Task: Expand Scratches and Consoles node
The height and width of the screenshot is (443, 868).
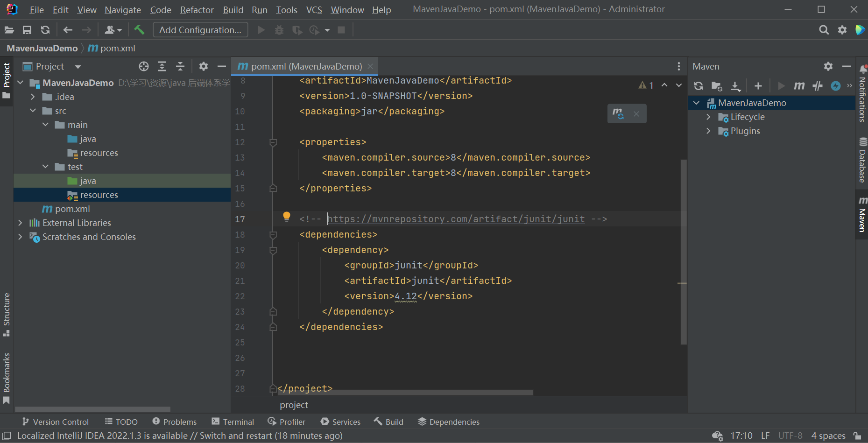Action: 20,237
